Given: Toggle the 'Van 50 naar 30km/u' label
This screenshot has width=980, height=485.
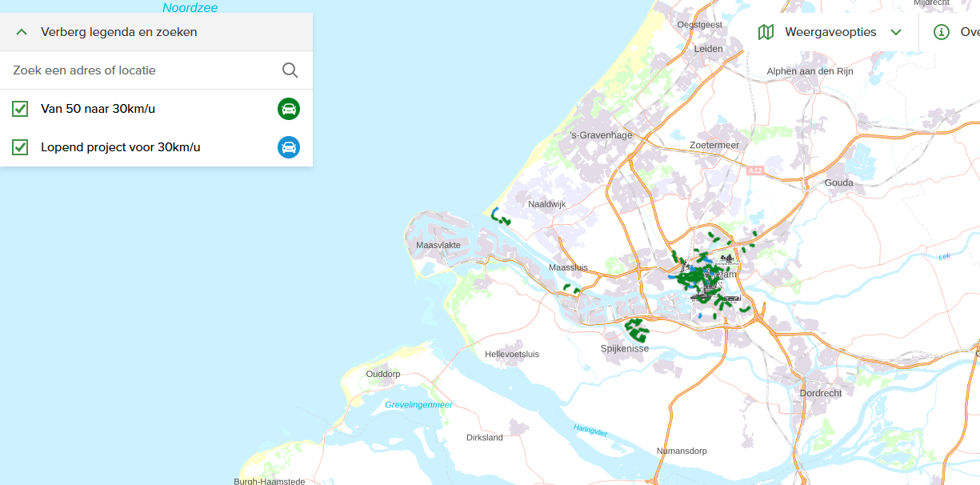Looking at the screenshot, I should [98, 109].
